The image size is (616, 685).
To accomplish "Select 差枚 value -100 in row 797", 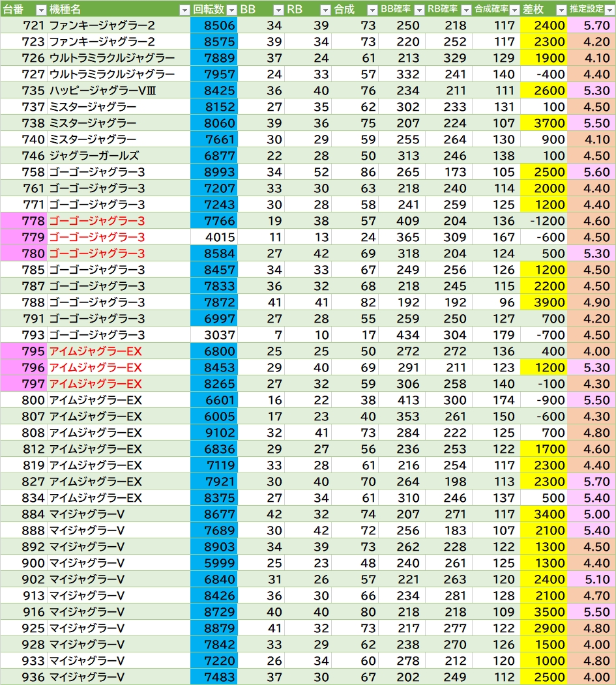I will click(x=544, y=384).
